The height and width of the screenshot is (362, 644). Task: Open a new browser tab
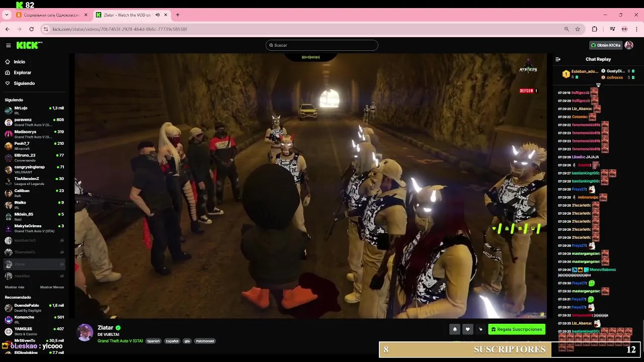coord(178,15)
